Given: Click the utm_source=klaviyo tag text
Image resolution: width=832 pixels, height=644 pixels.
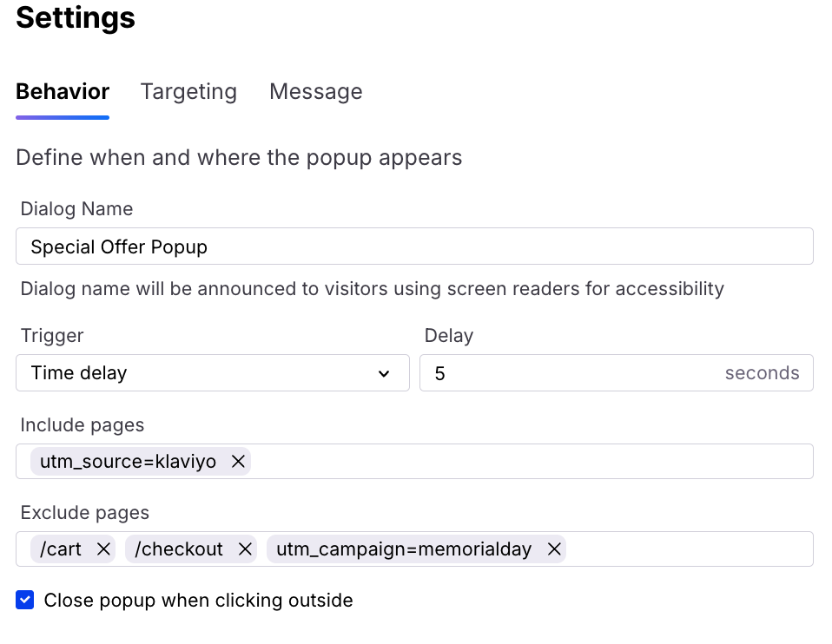Looking at the screenshot, I should [128, 462].
